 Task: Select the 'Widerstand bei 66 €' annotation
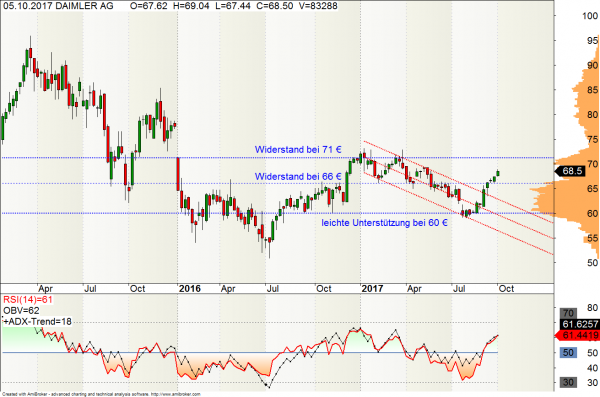coord(298,176)
